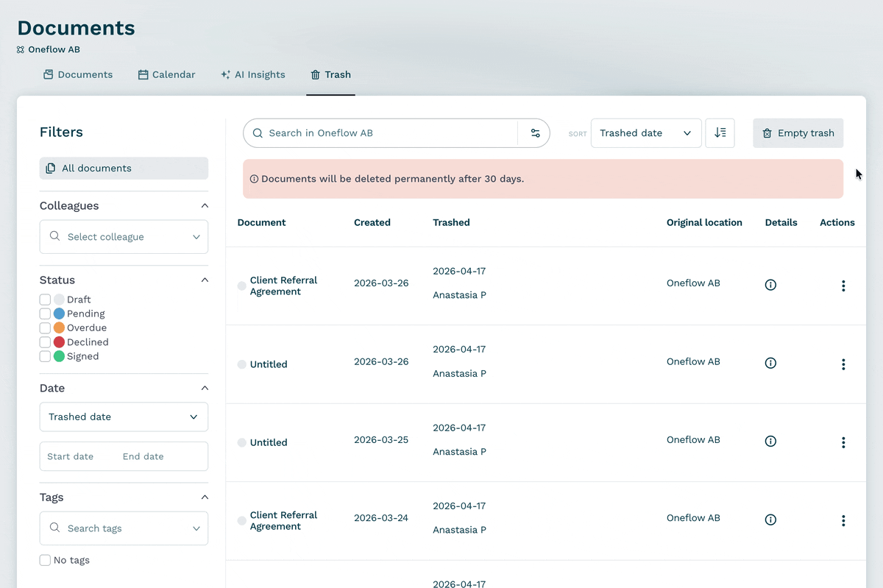883x588 pixels.
Task: Check the Overdue status checkbox
Action: coord(45,327)
